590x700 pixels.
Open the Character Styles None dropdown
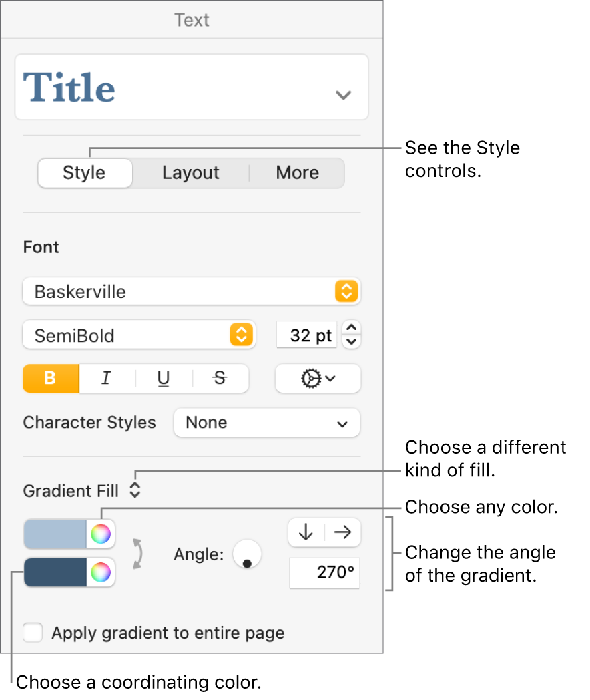(266, 423)
